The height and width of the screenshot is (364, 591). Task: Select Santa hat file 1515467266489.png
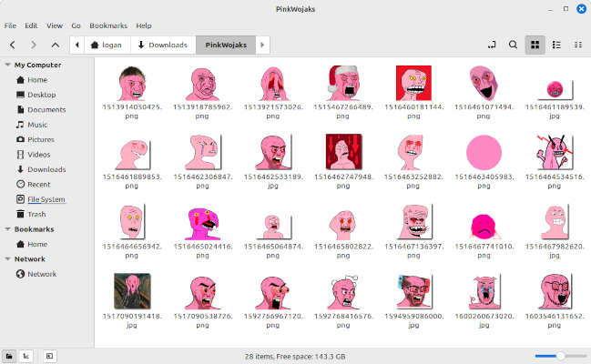coord(343,92)
